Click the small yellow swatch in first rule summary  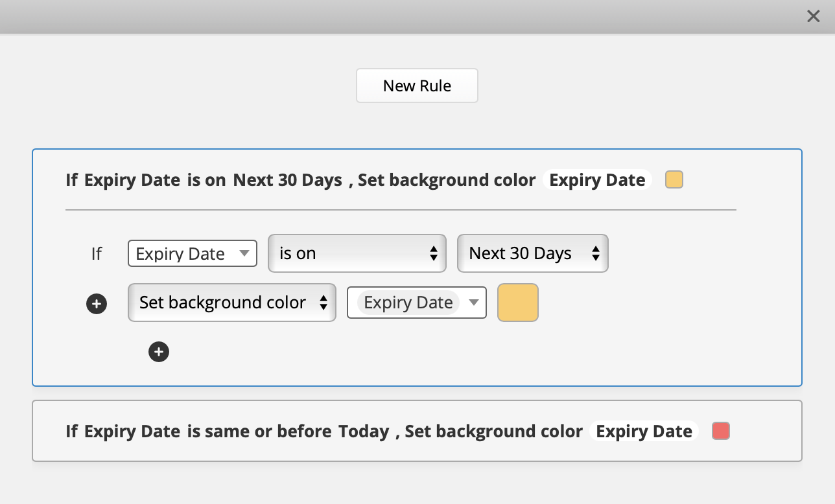click(x=674, y=180)
